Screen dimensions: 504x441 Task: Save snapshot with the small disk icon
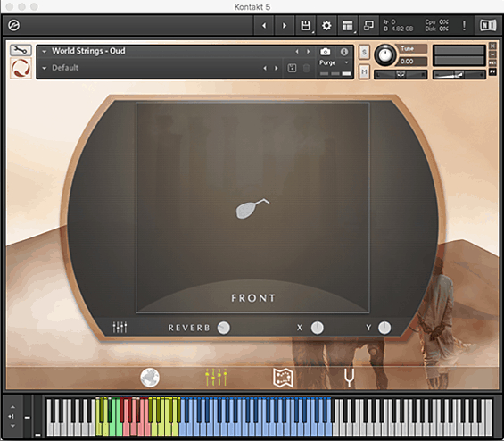(x=292, y=68)
